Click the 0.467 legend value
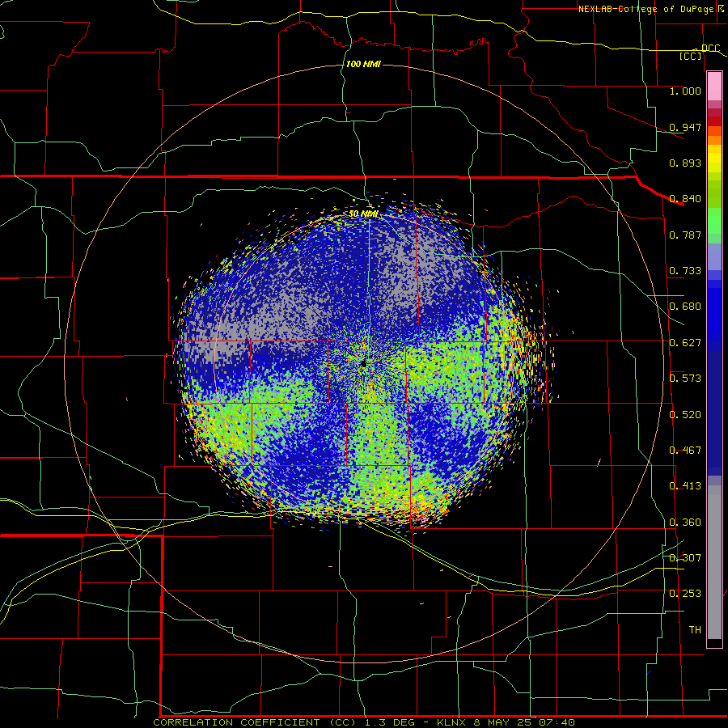This screenshot has width=728, height=728. click(x=685, y=451)
